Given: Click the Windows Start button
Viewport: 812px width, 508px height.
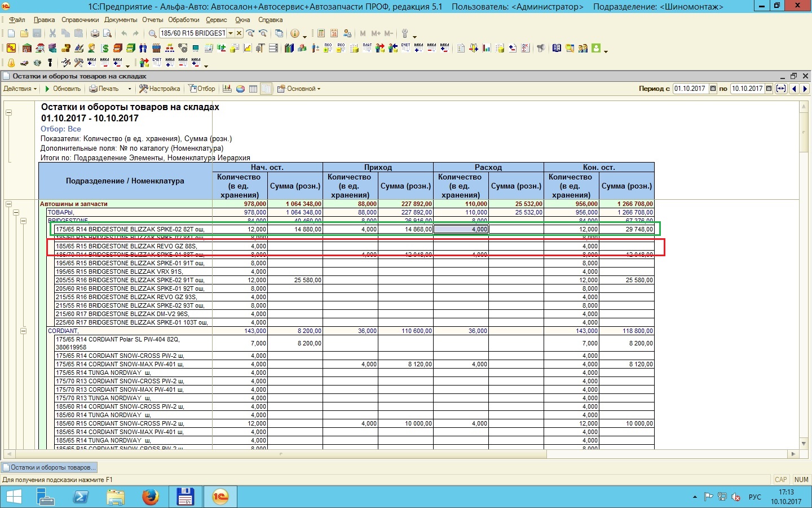Looking at the screenshot, I should 13,497.
